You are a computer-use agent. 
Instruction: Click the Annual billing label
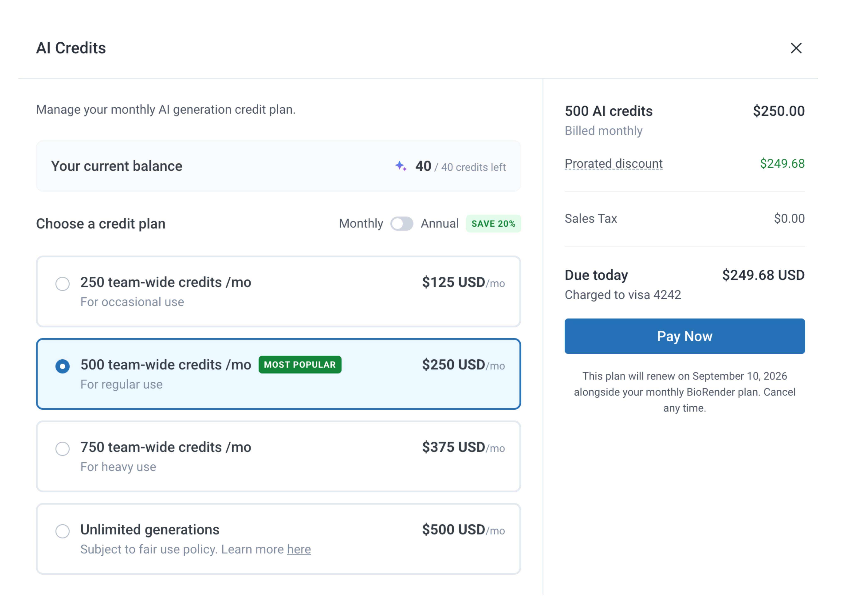[x=440, y=223]
